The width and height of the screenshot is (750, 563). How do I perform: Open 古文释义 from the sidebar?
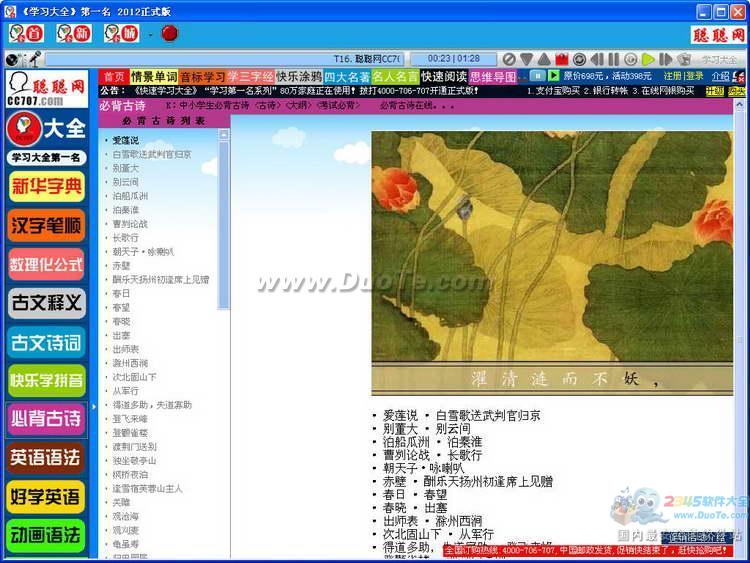click(46, 303)
